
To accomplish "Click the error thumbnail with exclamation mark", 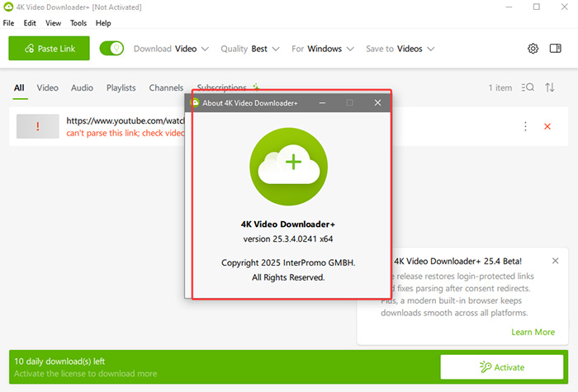I will tap(38, 126).
